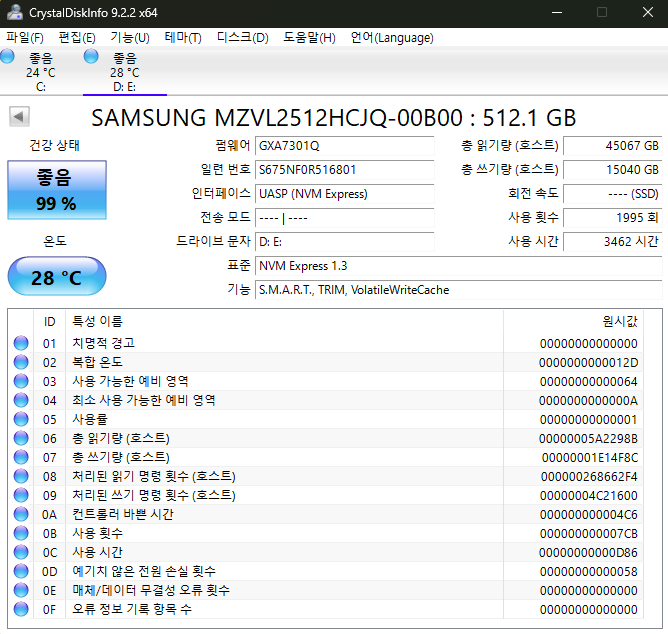Minimize the CrystalDiskInfo window
Image resolution: width=668 pixels, height=634 pixels.
[x=557, y=12]
